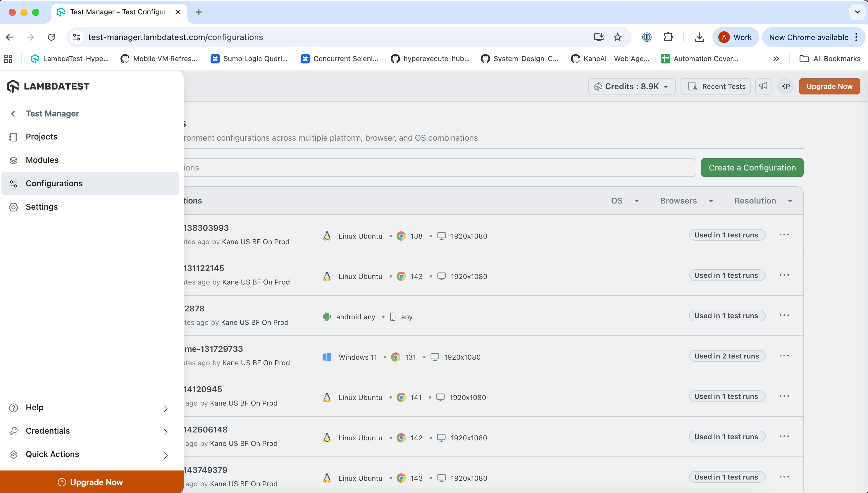
Task: Click the browser downloads icon
Action: (x=699, y=37)
